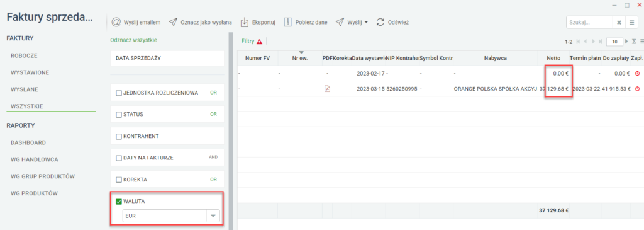Enable the DATY NA FAKTURZE filter checkbox

[119, 158]
